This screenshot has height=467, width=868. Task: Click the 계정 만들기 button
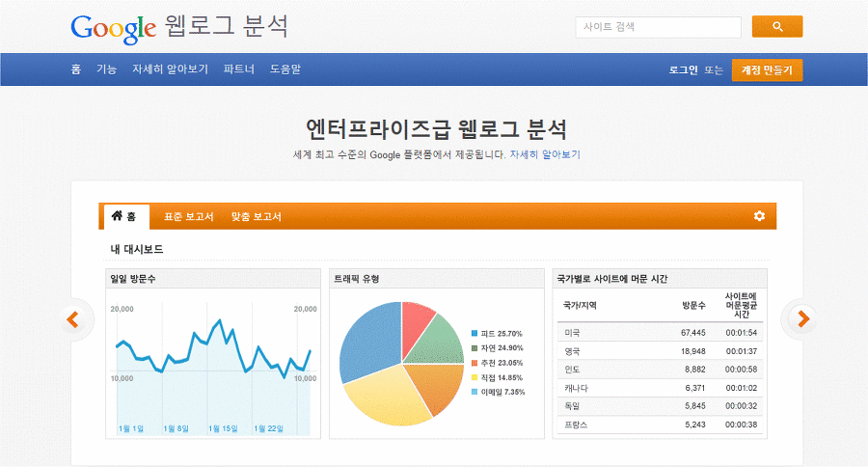(767, 70)
